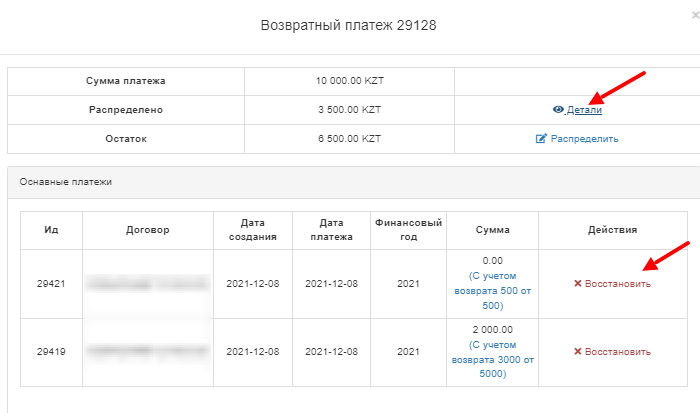Click the Финансовый год column header
The height and width of the screenshot is (413, 700).
click(x=407, y=230)
